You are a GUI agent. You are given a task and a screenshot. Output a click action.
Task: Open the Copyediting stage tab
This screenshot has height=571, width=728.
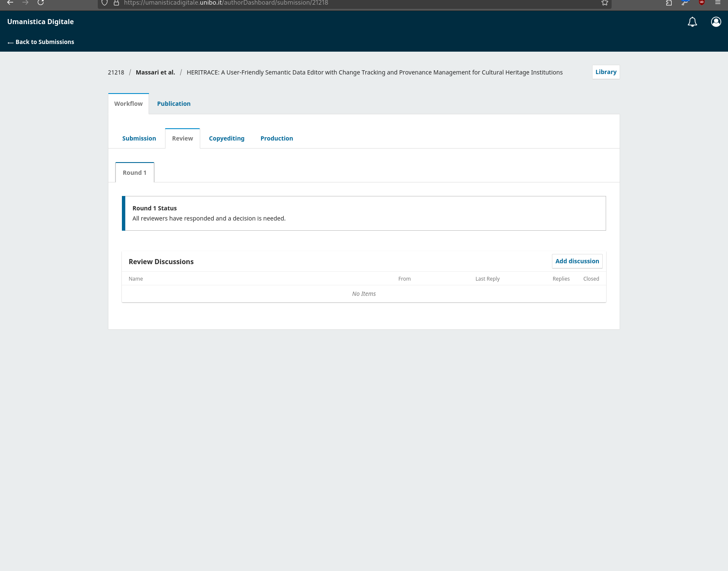pos(226,138)
